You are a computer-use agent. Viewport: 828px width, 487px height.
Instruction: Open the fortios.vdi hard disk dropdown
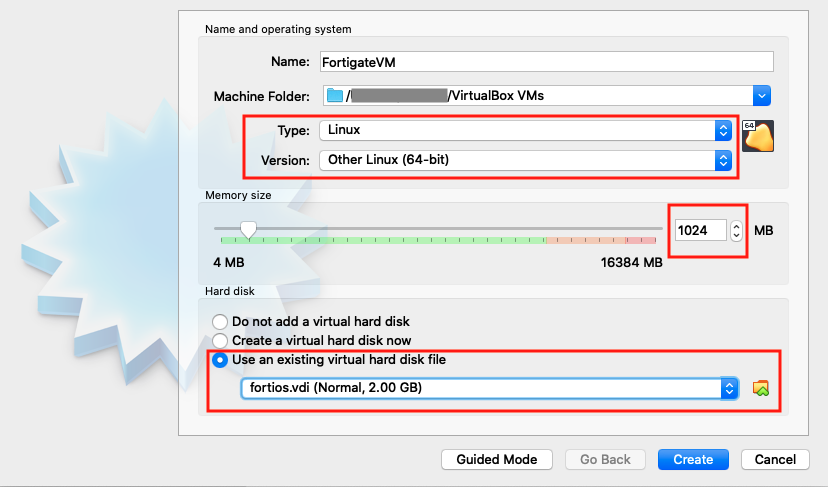click(x=489, y=388)
